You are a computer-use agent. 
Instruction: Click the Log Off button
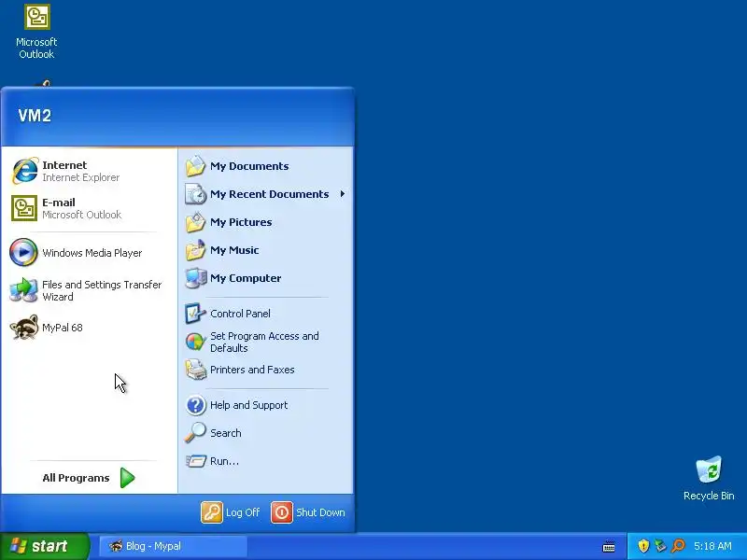(x=231, y=512)
